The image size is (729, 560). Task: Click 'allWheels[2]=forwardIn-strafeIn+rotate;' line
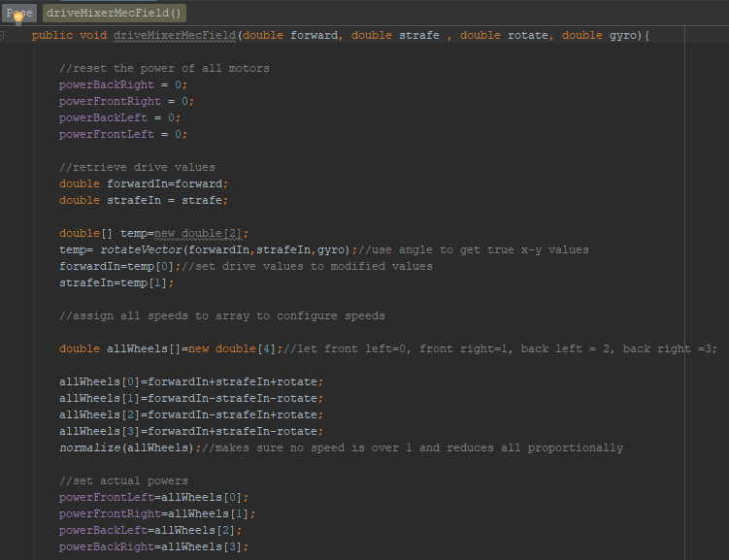(x=191, y=415)
